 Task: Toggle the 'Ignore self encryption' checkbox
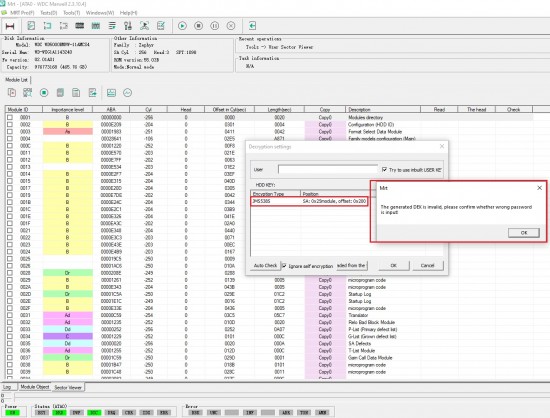(284, 266)
